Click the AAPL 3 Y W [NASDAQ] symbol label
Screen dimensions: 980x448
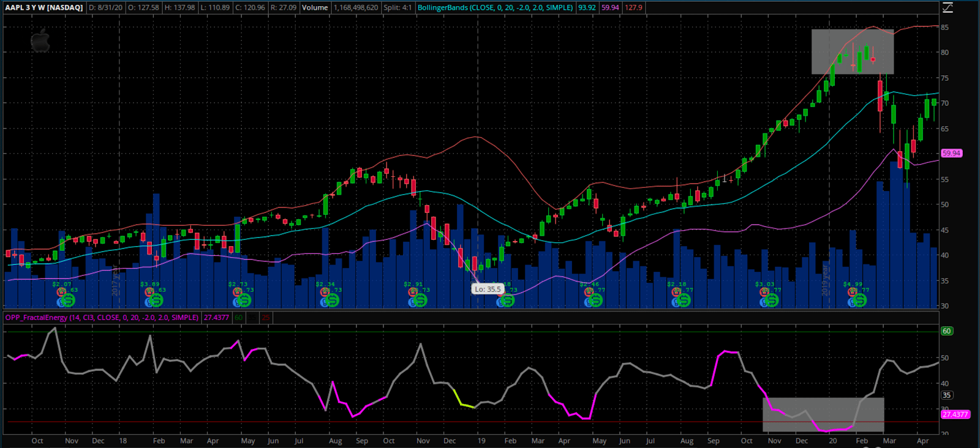43,7
